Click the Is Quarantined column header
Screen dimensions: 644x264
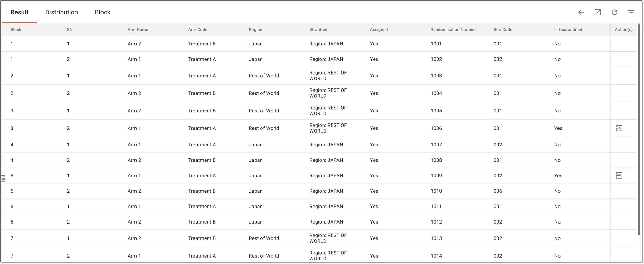pos(568,30)
